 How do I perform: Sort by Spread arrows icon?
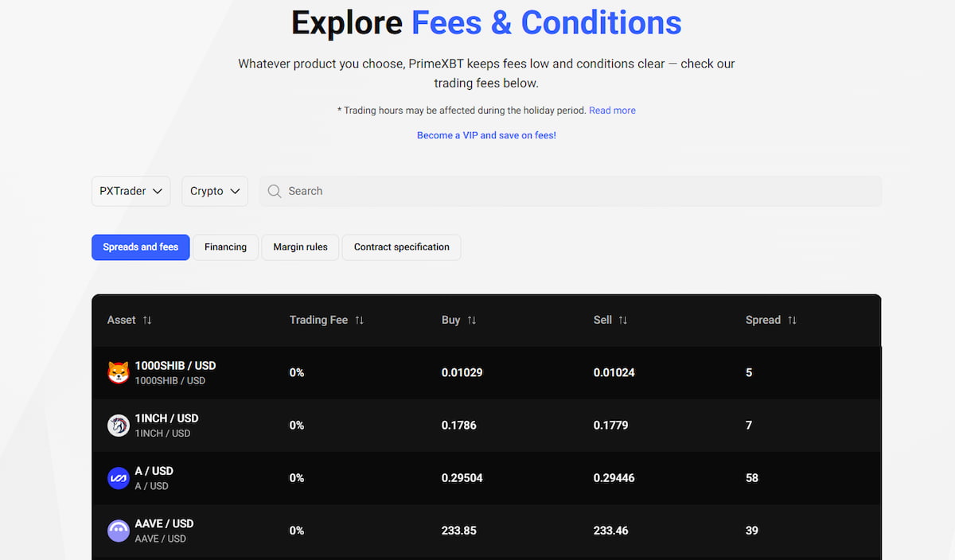[x=792, y=320]
